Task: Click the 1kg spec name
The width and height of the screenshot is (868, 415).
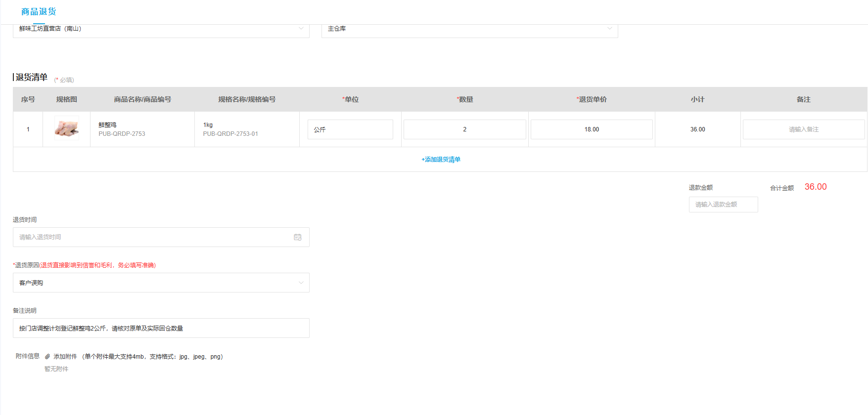Action: coord(208,125)
